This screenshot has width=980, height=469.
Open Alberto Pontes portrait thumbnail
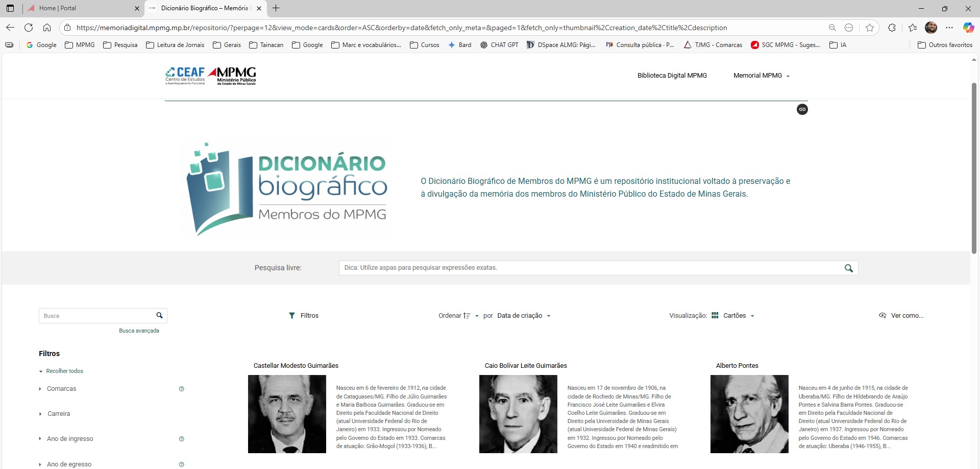click(749, 414)
